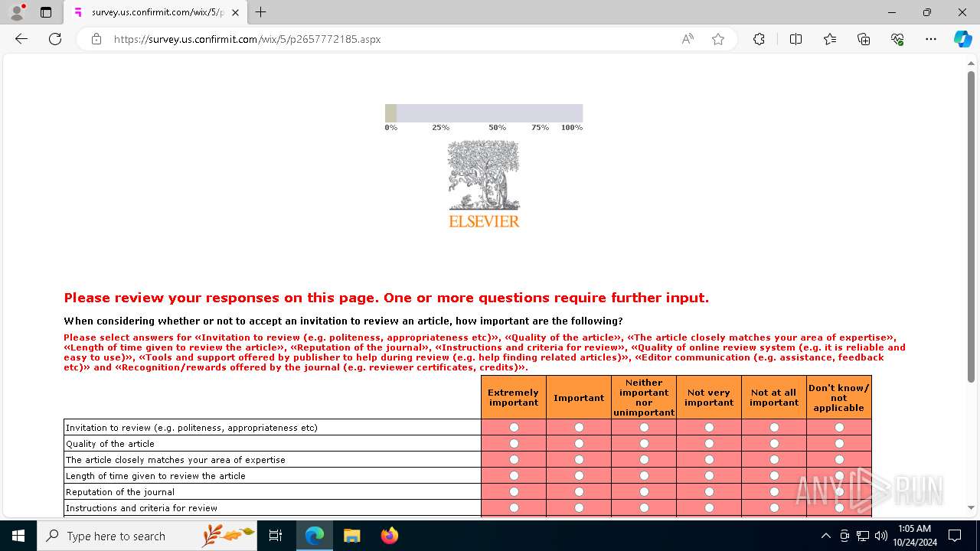Open a new browser tab
The height and width of the screenshot is (551, 980).
[261, 12]
